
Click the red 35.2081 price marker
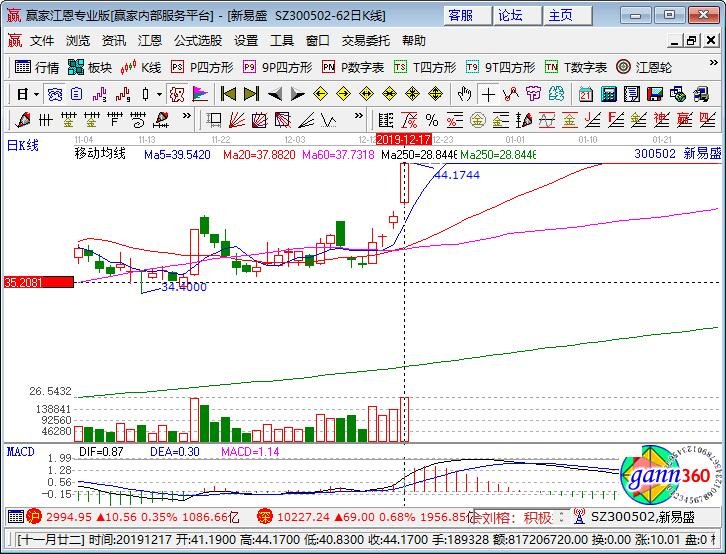coord(38,282)
